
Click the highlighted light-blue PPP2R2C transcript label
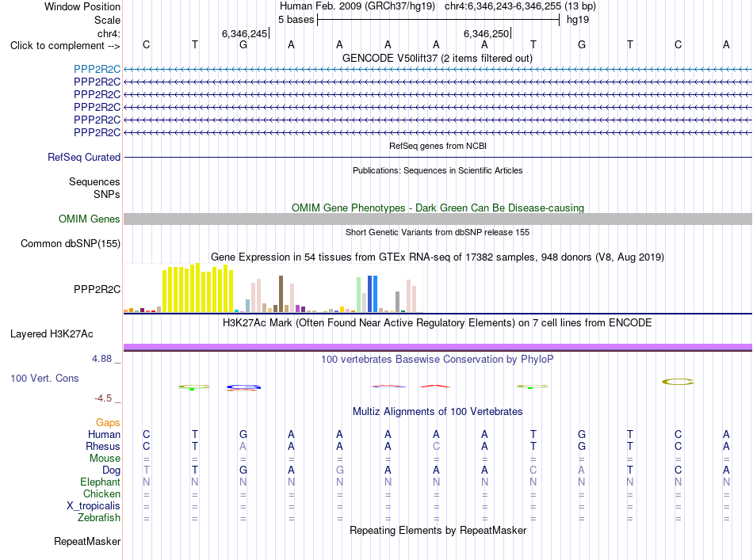(x=97, y=69)
